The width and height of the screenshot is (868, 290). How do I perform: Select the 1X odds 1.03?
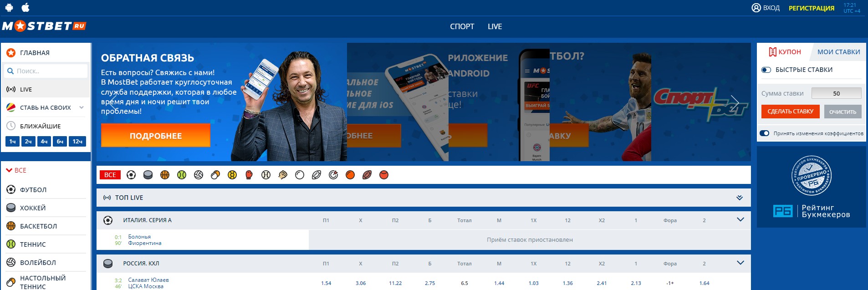tap(534, 283)
